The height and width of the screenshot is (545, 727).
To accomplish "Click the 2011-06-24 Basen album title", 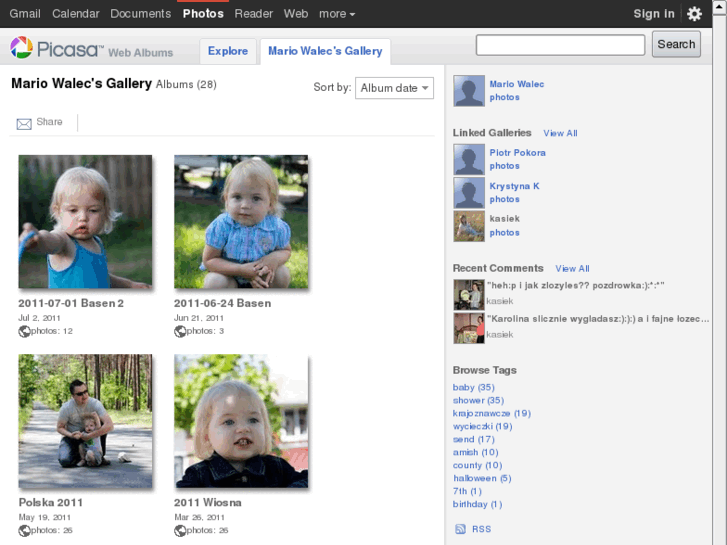I will (223, 303).
